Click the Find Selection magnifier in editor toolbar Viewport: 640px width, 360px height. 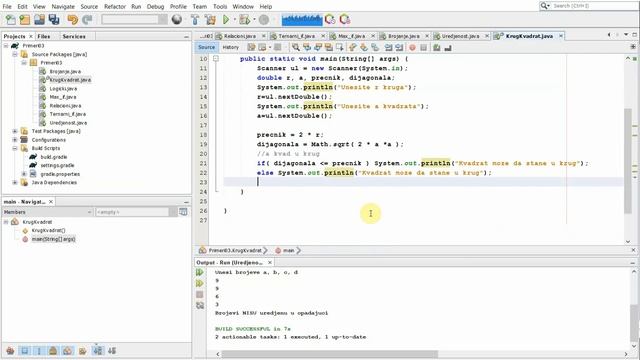click(x=296, y=48)
